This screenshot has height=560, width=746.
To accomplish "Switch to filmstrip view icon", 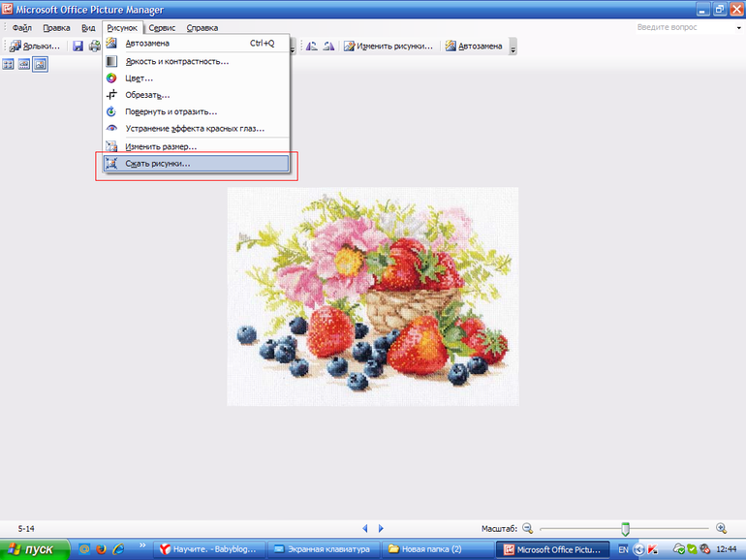I will (24, 64).
